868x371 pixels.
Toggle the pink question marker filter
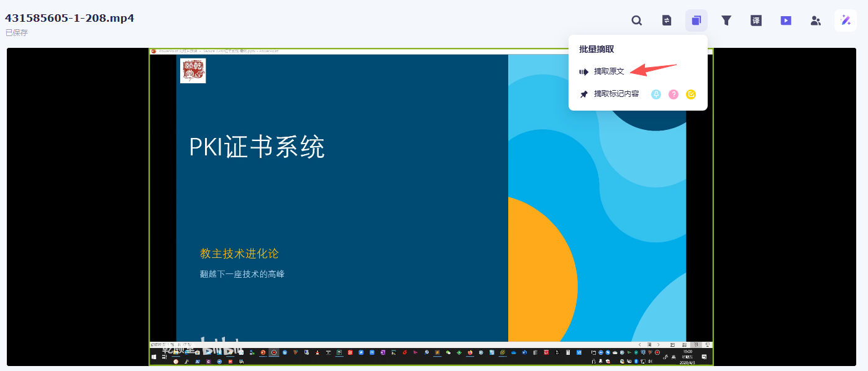[x=673, y=94]
